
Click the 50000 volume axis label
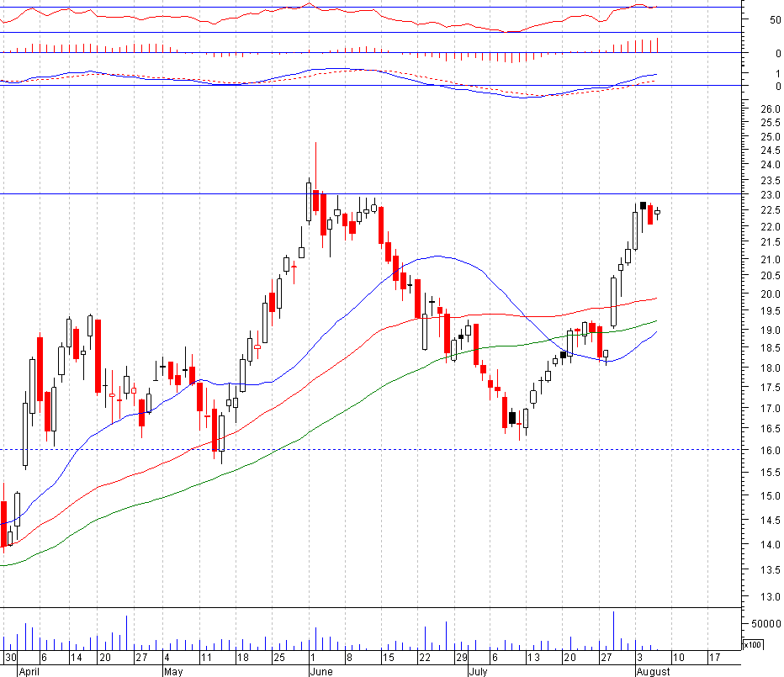click(x=765, y=623)
